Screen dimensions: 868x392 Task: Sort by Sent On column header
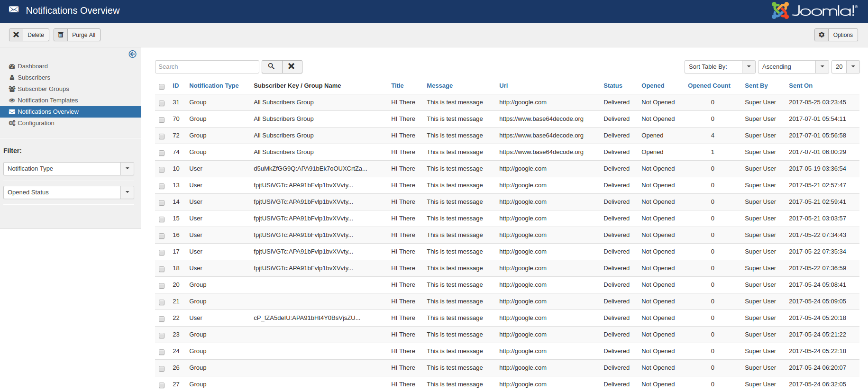[x=801, y=86]
